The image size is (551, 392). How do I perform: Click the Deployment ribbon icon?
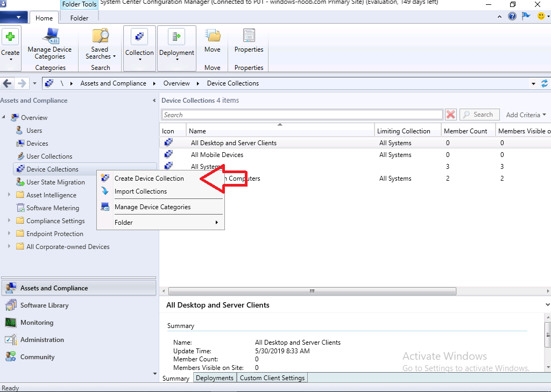click(176, 36)
